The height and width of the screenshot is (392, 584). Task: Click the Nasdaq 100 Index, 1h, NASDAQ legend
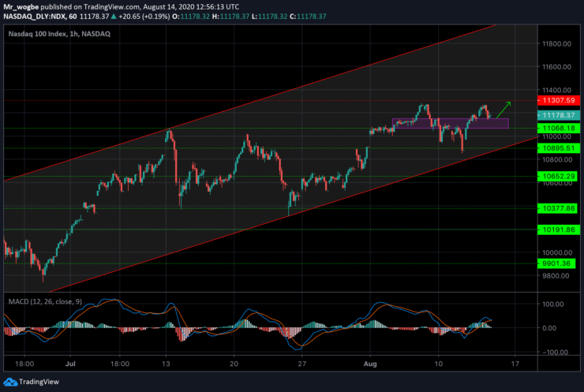tap(59, 34)
